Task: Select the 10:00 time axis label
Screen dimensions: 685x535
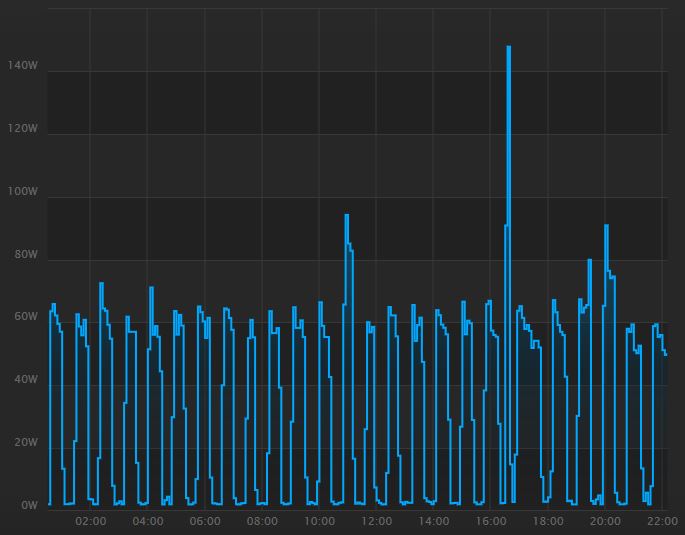Action: click(x=319, y=521)
